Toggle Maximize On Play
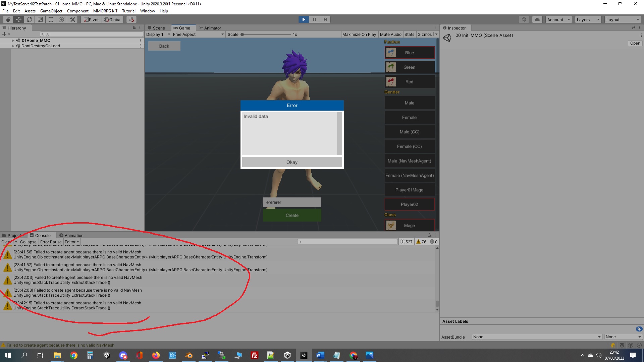Viewport: 644px width, 362px height. [x=359, y=35]
